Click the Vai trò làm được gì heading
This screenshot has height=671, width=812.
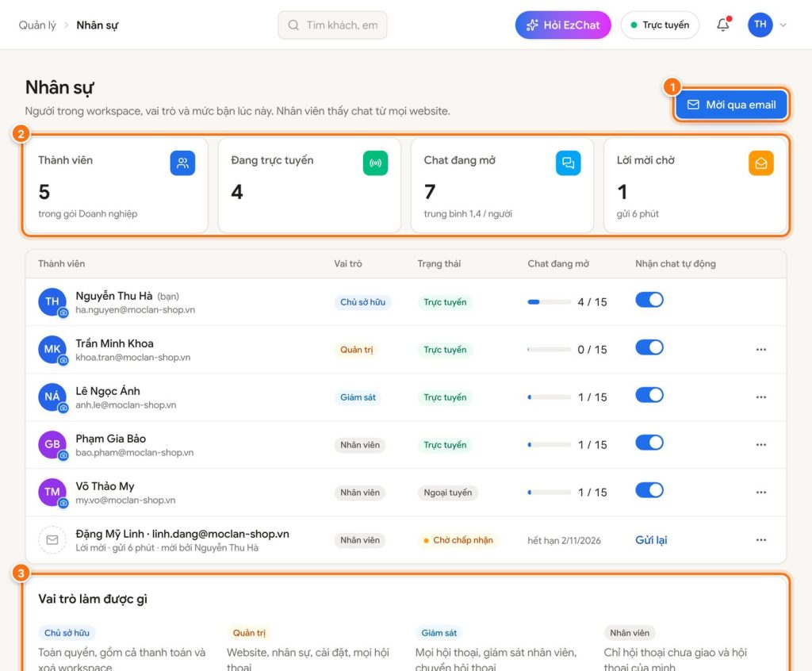[93, 599]
